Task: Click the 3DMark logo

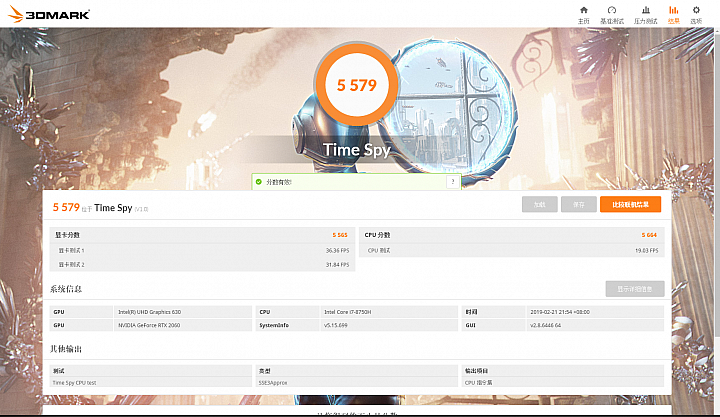Action: point(49,14)
